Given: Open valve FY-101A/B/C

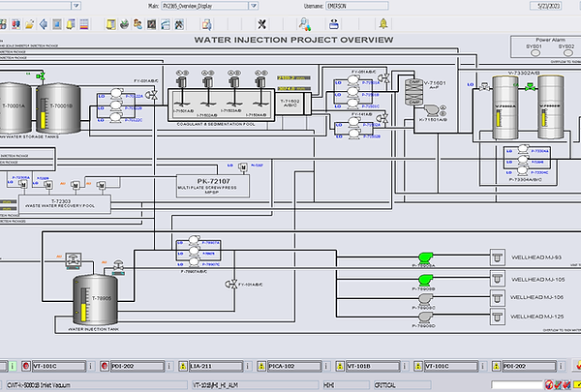Looking at the screenshot, I should (x=231, y=285).
